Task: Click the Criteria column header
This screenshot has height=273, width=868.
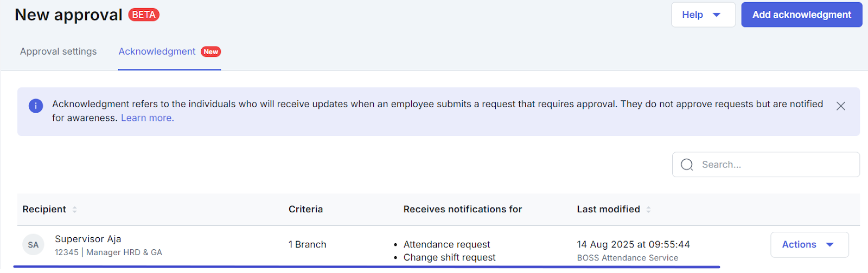Action: (305, 209)
